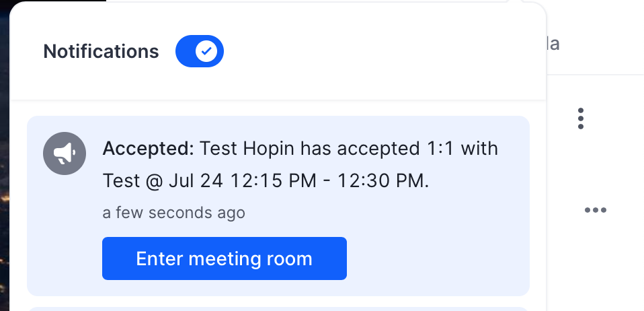Click the white area below the vertical dots icon

(580, 164)
